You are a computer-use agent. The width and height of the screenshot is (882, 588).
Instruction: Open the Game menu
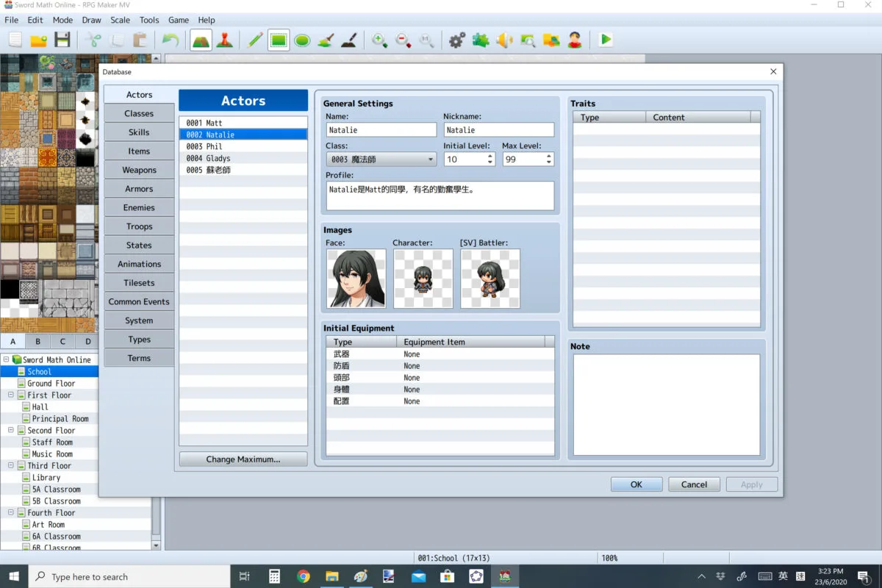(179, 20)
